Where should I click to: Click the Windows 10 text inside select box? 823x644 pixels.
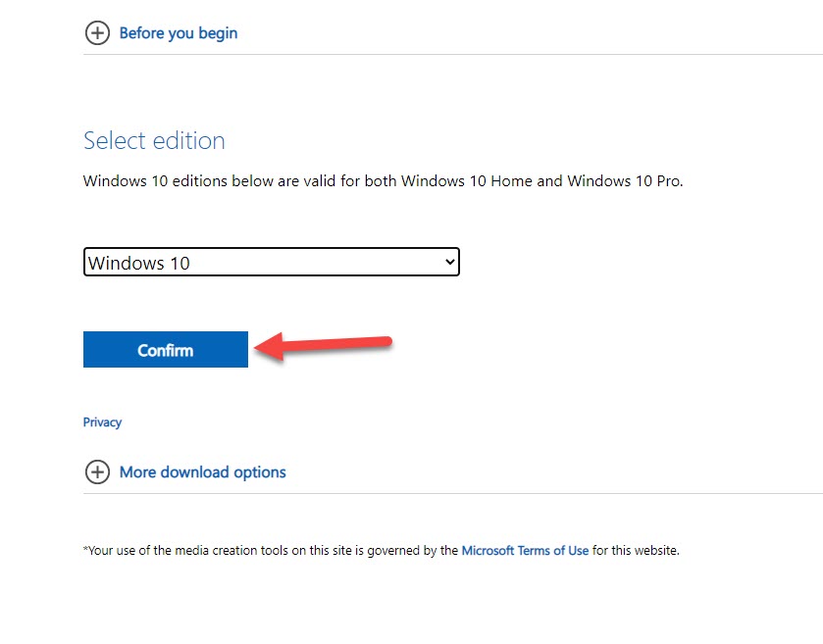coord(138,263)
